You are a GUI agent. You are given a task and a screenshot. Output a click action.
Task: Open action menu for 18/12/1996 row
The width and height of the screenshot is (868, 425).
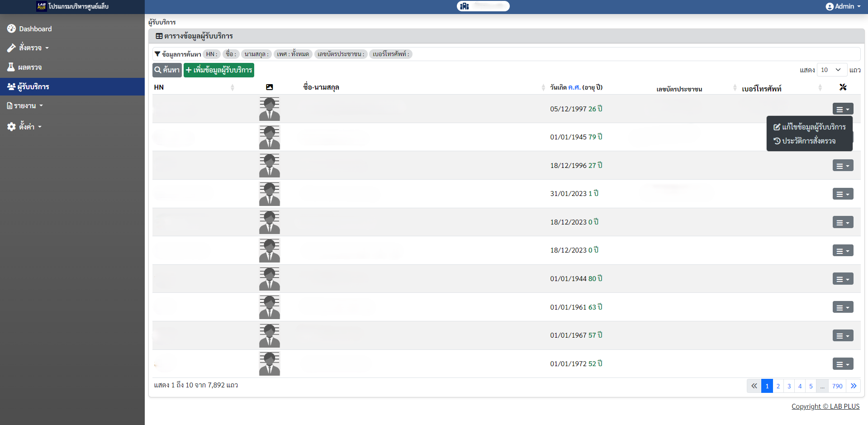(x=843, y=166)
